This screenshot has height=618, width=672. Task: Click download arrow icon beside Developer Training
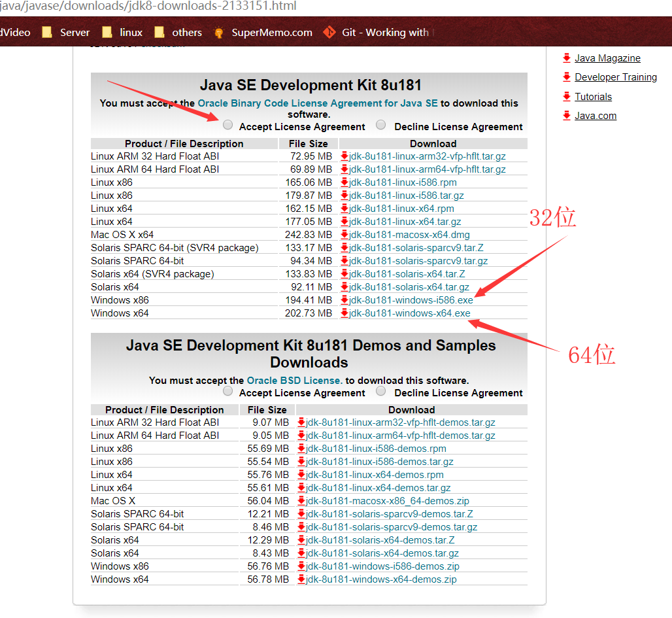pos(567,77)
